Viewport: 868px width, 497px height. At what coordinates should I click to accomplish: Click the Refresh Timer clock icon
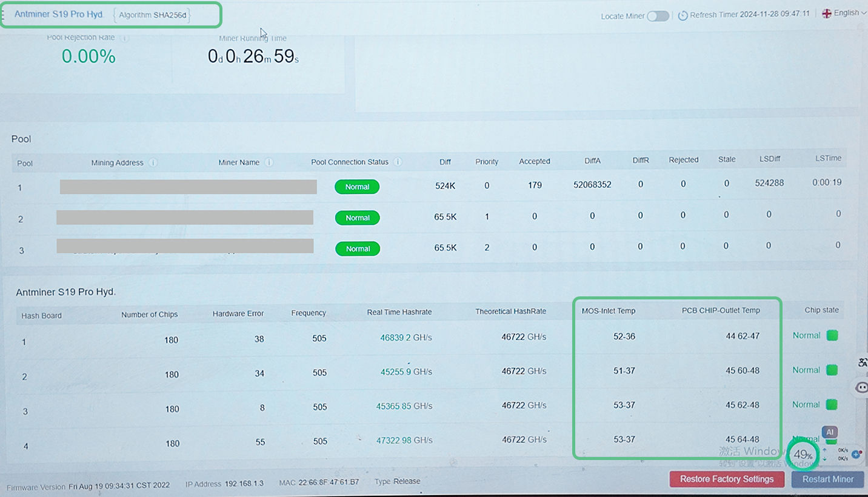(x=683, y=16)
